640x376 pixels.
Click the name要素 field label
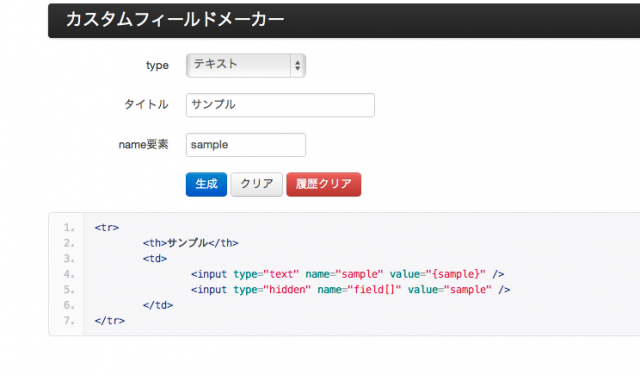[x=143, y=145]
